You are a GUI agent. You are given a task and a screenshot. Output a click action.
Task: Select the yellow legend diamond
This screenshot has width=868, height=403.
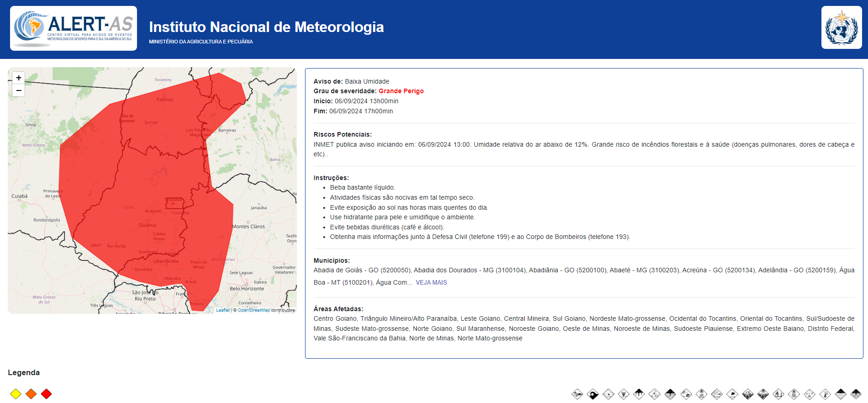pos(16,394)
